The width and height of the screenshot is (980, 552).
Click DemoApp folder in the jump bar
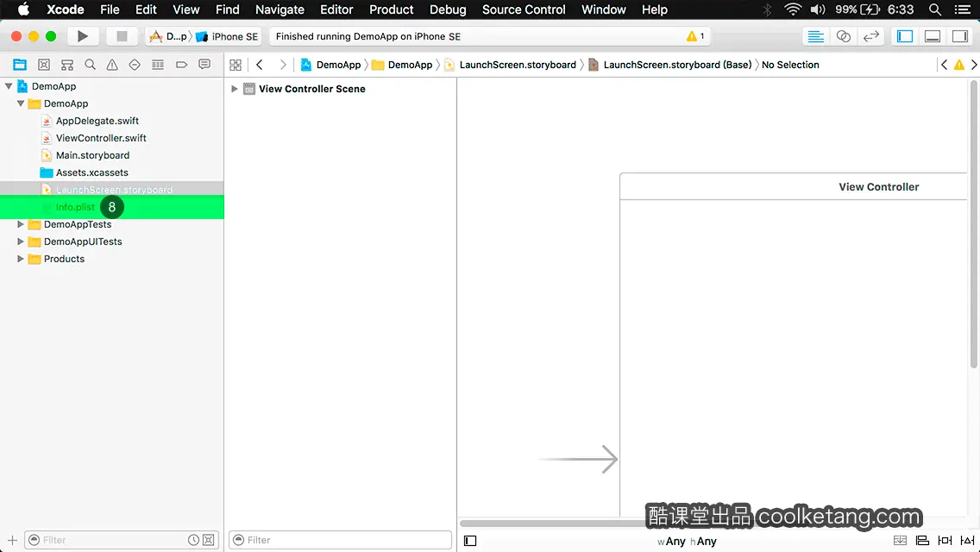(402, 65)
